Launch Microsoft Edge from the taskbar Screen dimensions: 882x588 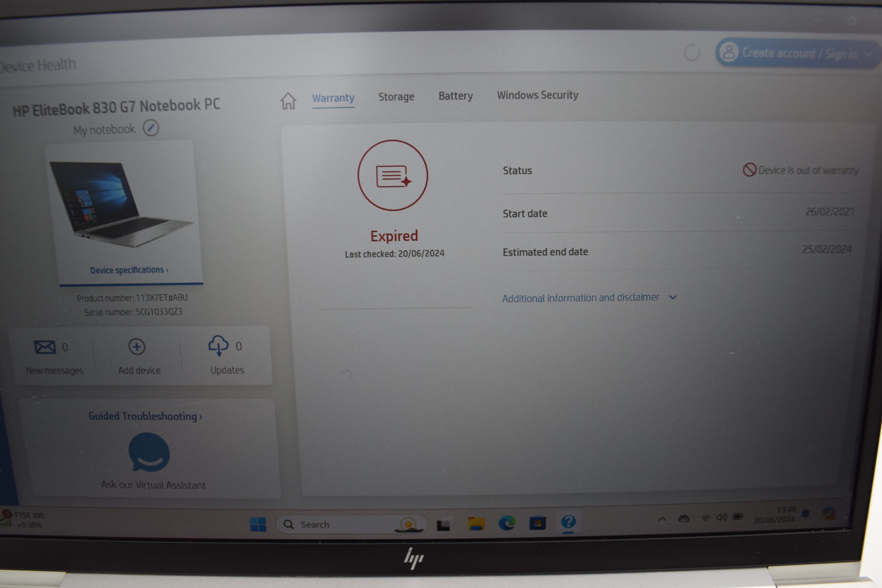tap(506, 523)
